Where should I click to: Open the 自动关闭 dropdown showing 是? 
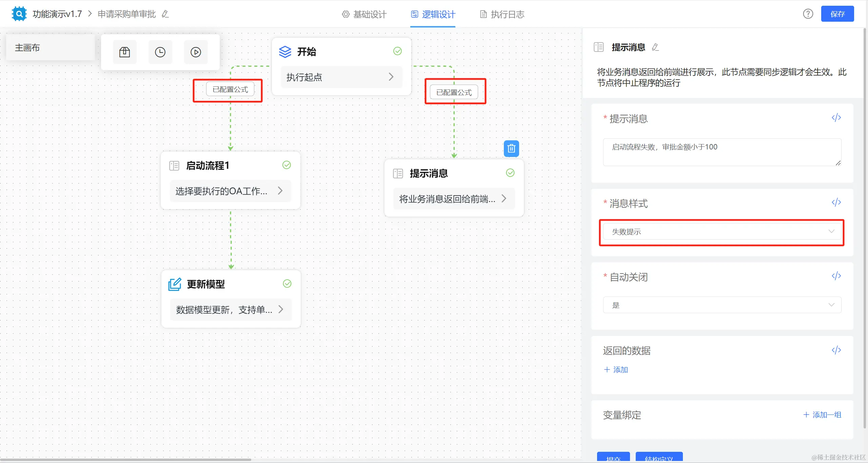point(722,305)
